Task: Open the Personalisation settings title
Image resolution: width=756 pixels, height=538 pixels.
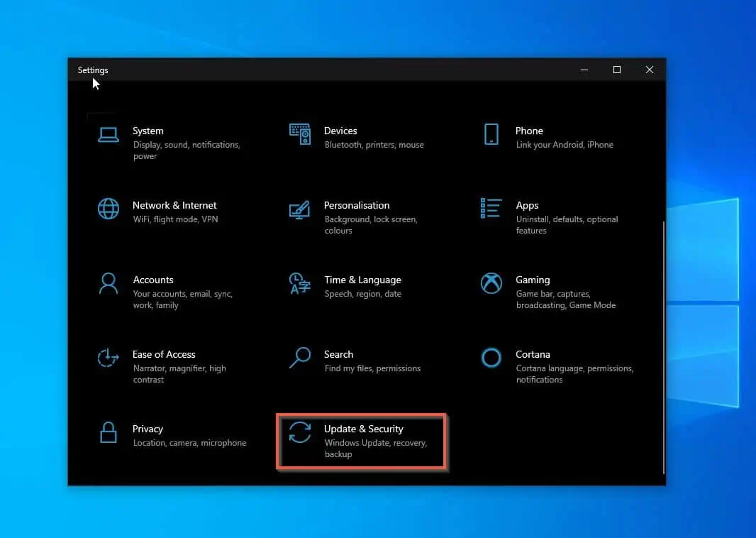Action: 356,206
